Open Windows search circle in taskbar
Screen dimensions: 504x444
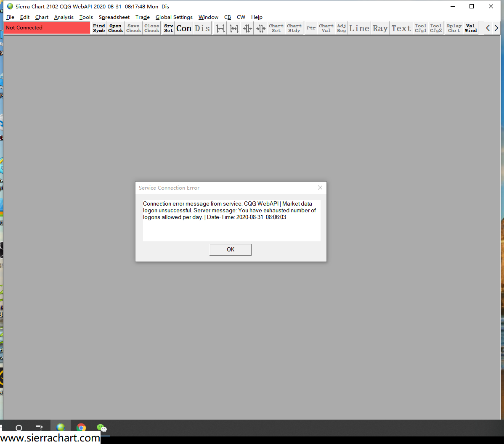(x=19, y=428)
